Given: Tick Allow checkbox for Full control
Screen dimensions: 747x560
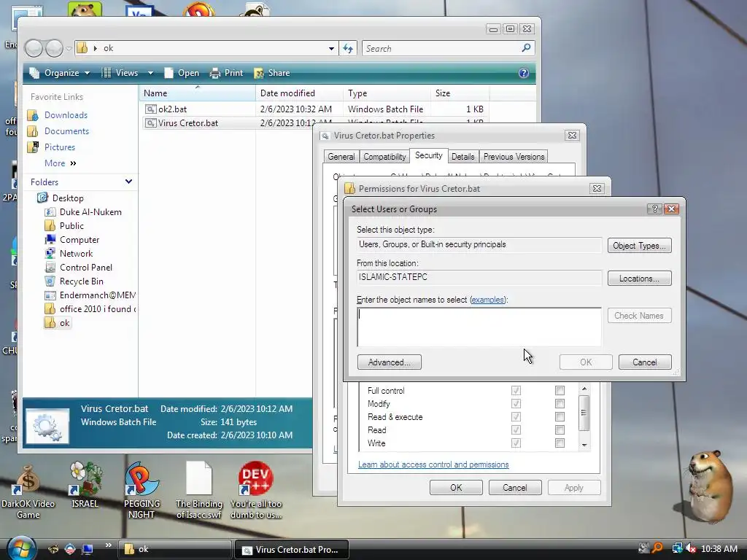Looking at the screenshot, I should coord(516,391).
